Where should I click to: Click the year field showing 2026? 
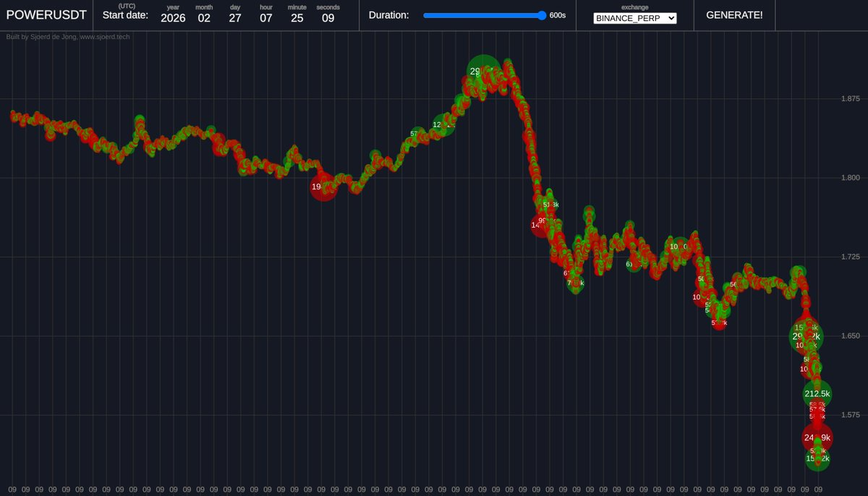pyautogui.click(x=173, y=18)
